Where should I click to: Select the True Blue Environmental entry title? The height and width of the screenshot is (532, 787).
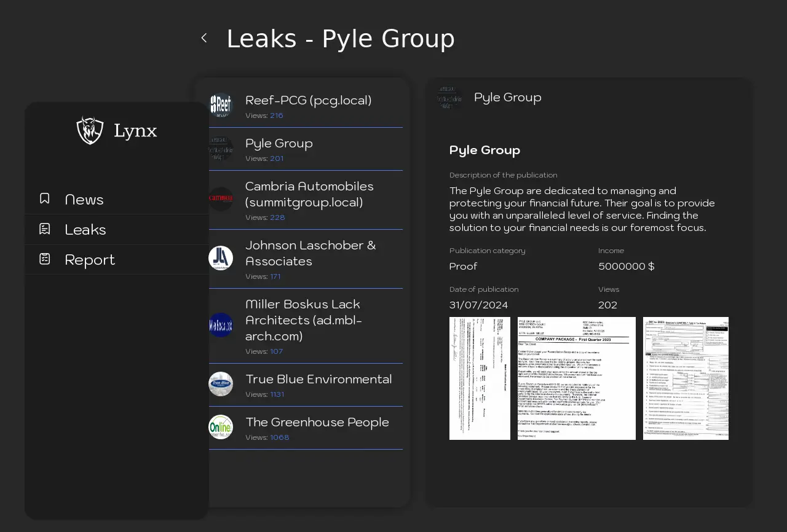(x=318, y=379)
